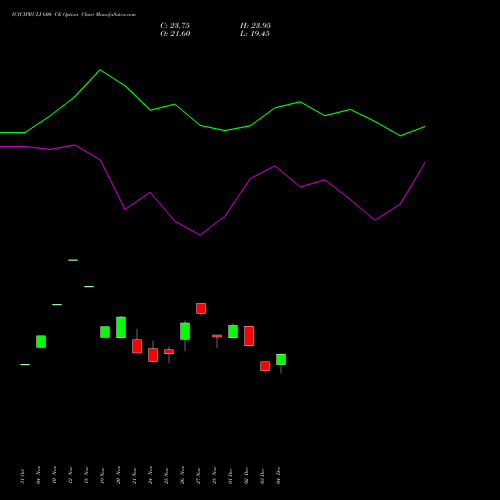Select the 31 Oct date label

pos(22,476)
